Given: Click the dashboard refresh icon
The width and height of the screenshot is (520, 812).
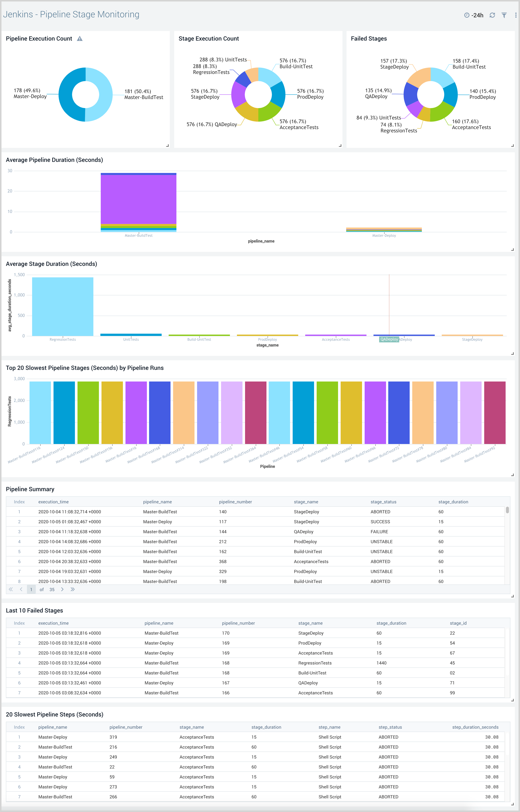Looking at the screenshot, I should (x=492, y=15).
